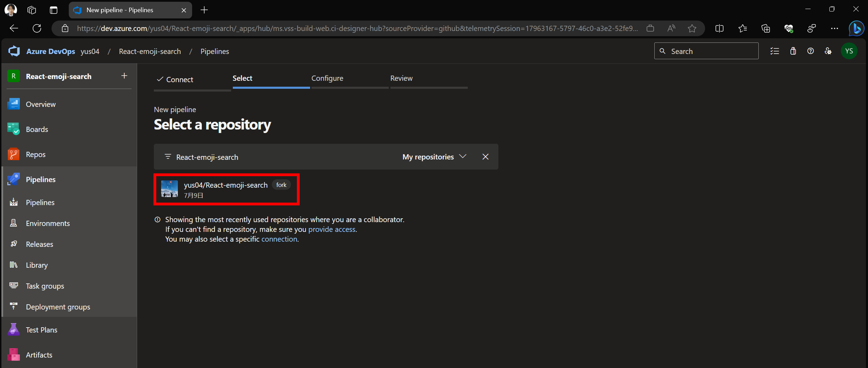Open the Environments icon
The width and height of the screenshot is (868, 368).
tap(14, 223)
